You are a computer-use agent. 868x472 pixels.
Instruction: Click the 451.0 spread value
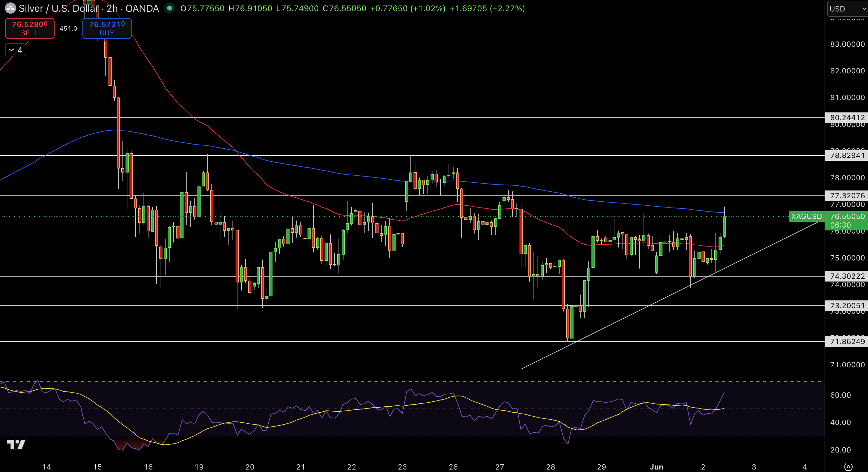[69, 28]
